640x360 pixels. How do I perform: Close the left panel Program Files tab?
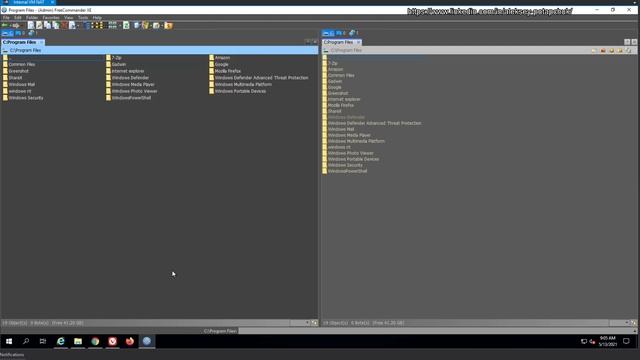point(41,42)
